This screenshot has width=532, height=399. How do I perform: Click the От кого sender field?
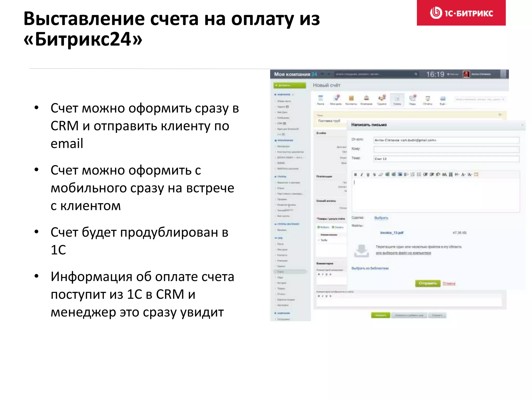(x=446, y=140)
